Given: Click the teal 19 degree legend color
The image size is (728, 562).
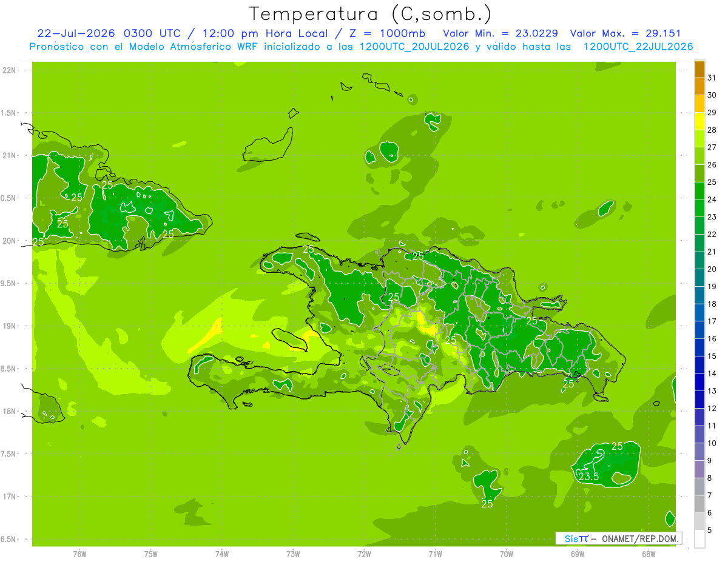Looking at the screenshot, I should coord(699,278).
